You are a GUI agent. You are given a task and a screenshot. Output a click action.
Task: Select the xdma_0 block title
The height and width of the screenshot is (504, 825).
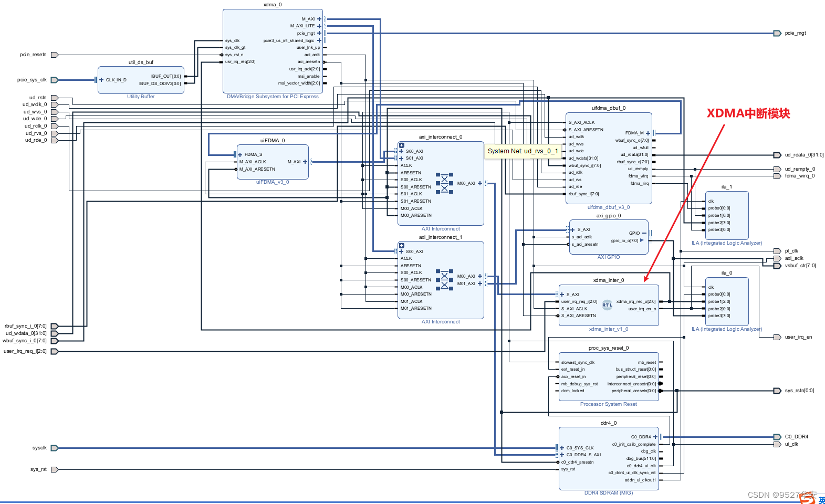[x=273, y=5]
